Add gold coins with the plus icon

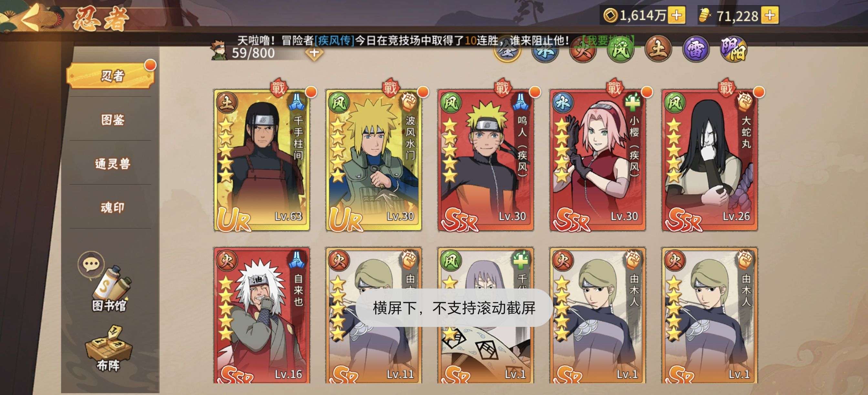[x=676, y=15]
